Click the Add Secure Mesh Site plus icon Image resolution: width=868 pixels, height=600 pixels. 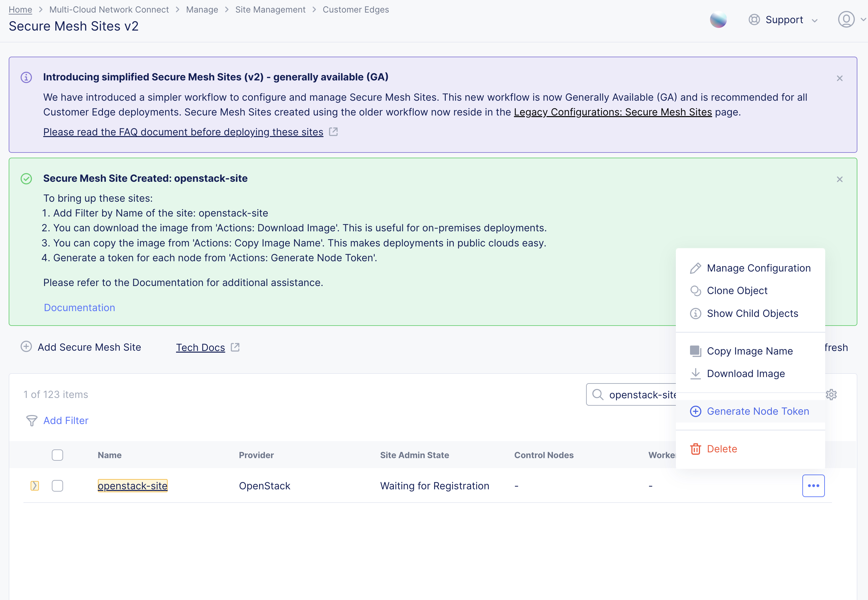coord(26,346)
